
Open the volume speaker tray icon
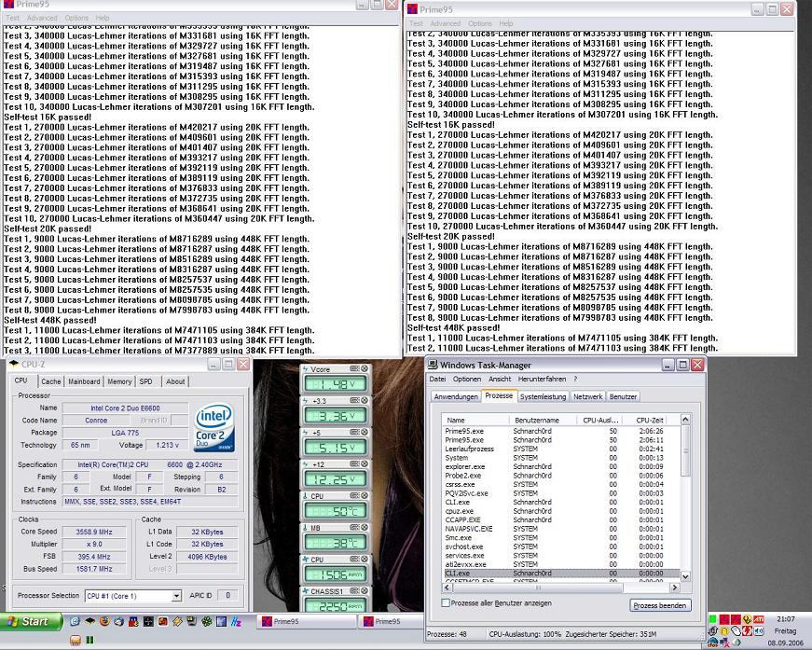tap(759, 630)
